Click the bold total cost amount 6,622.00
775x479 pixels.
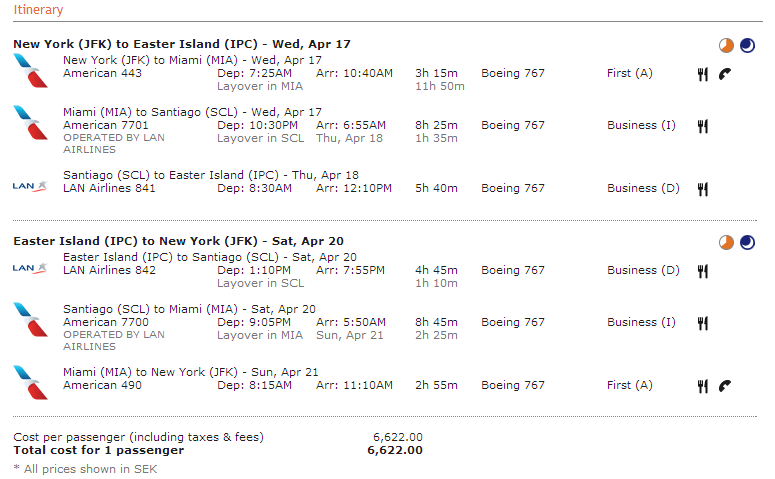[395, 450]
